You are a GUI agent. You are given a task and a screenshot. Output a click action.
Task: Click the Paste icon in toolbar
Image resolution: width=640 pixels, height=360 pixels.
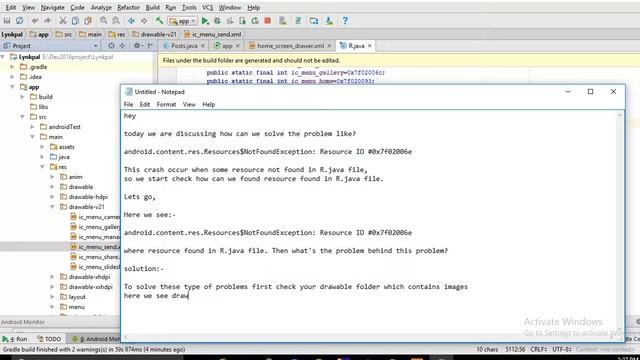point(88,21)
